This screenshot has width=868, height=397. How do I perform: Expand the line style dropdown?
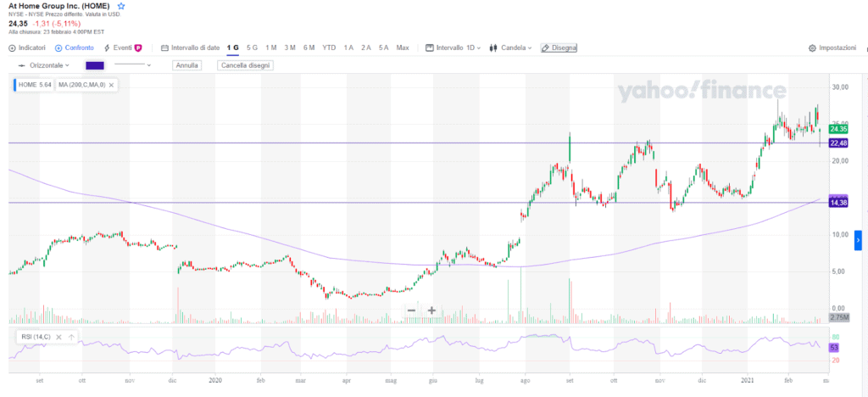[132, 65]
